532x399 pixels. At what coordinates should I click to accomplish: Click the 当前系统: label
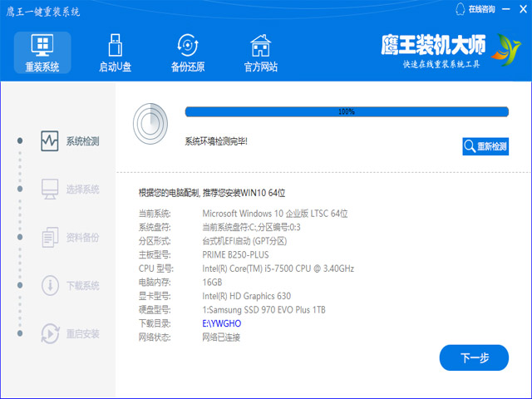point(155,214)
